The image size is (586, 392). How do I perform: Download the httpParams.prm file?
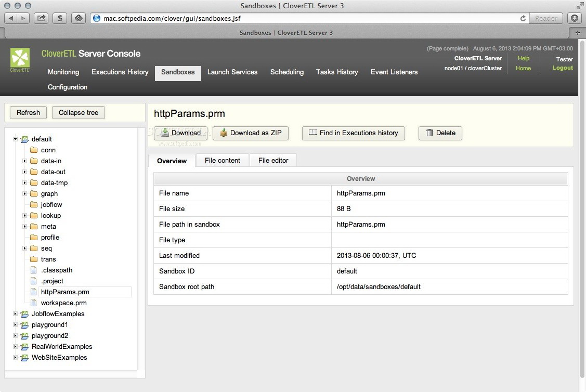181,133
